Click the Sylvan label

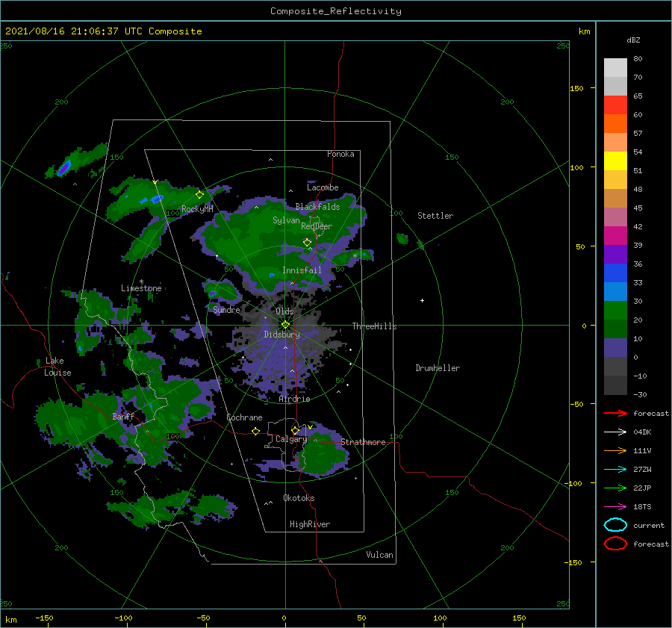pyautogui.click(x=286, y=220)
